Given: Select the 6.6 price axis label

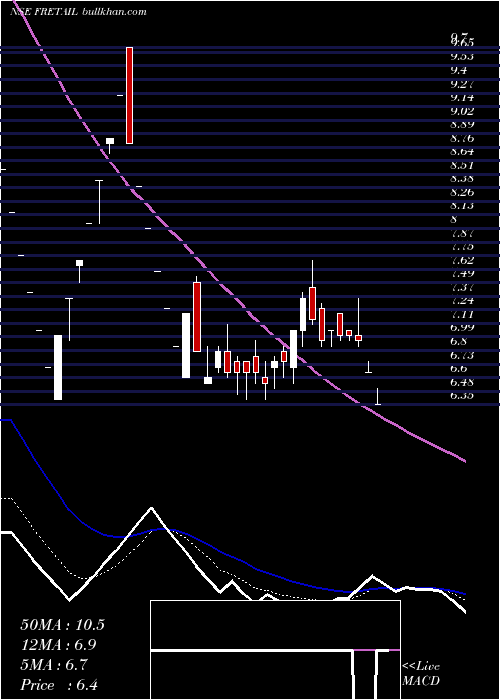Looking at the screenshot, I should coord(458,369).
